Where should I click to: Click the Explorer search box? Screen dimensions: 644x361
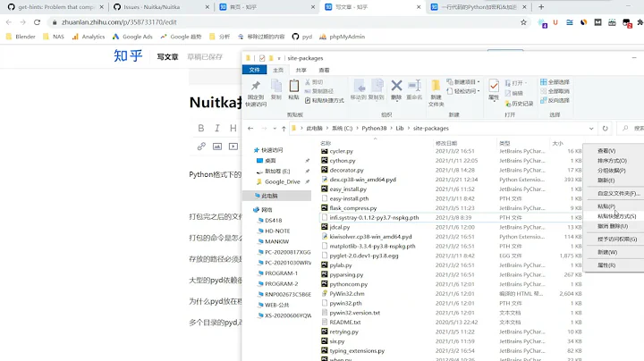[x=631, y=129]
